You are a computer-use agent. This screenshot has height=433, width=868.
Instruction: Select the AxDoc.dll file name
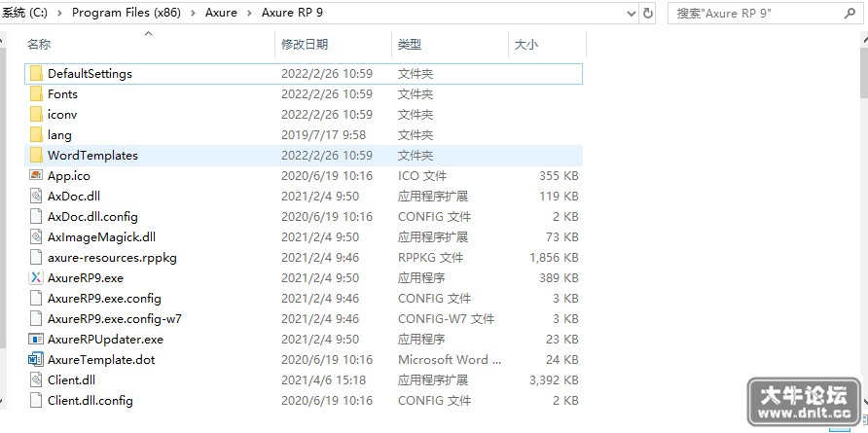(74, 196)
